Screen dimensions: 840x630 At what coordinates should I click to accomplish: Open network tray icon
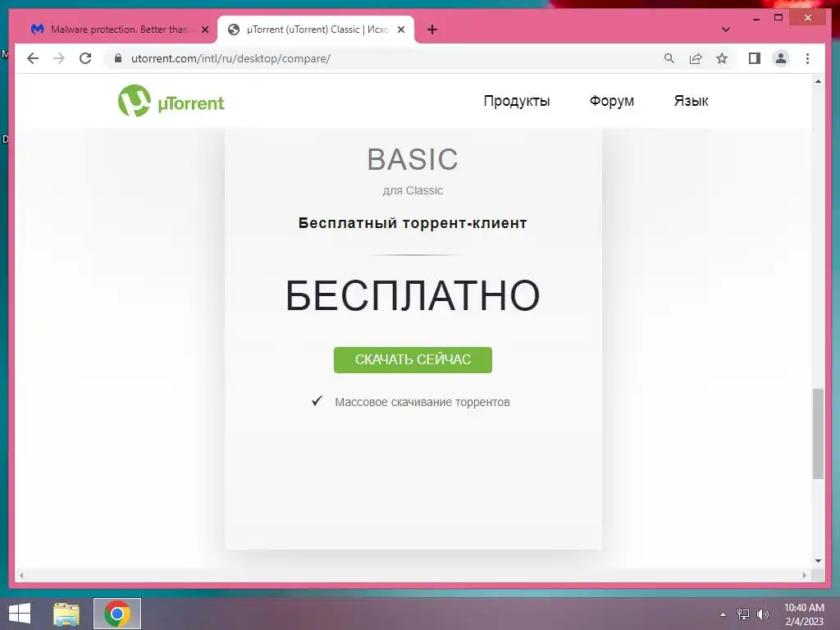click(x=743, y=614)
